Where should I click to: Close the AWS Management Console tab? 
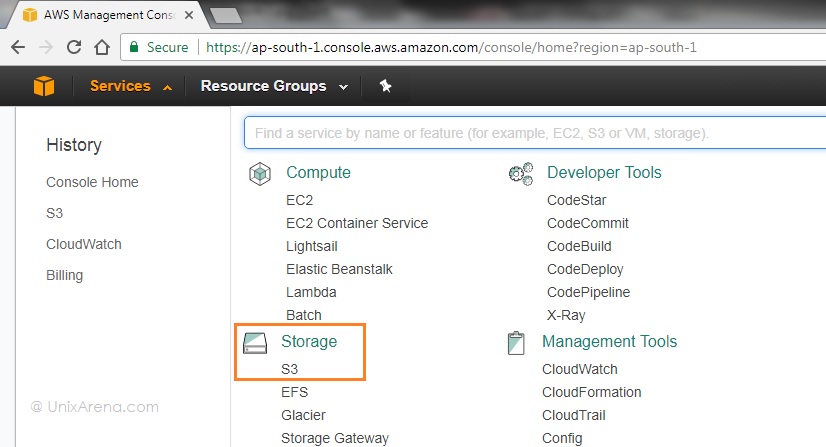(x=189, y=15)
